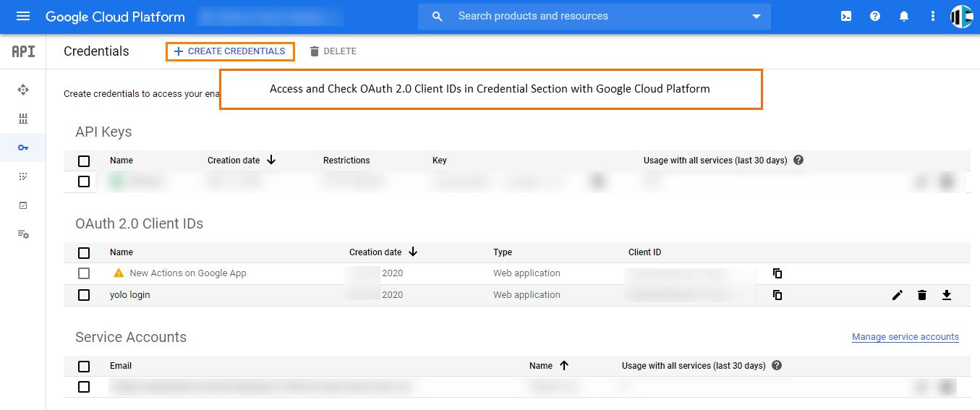Image resolution: width=980 pixels, height=410 pixels.
Task: Open Manage service accounts link
Action: [x=906, y=337]
